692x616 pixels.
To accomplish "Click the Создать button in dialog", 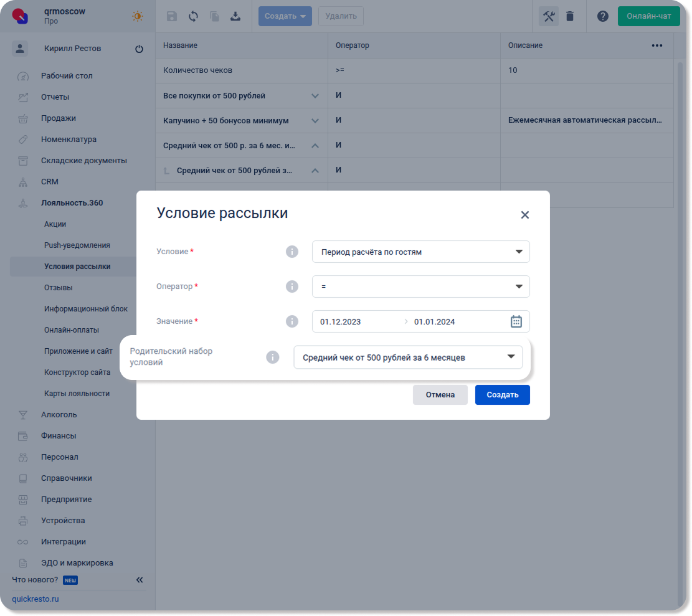I will tap(502, 395).
